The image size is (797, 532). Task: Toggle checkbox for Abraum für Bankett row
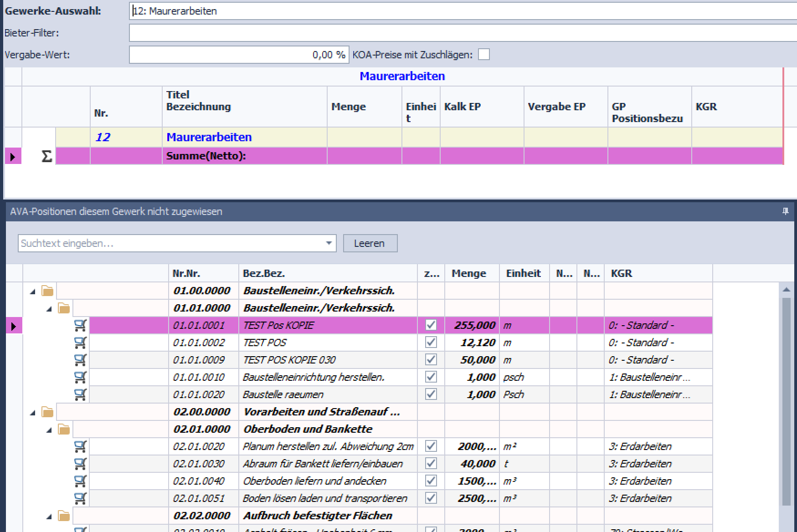[431, 464]
